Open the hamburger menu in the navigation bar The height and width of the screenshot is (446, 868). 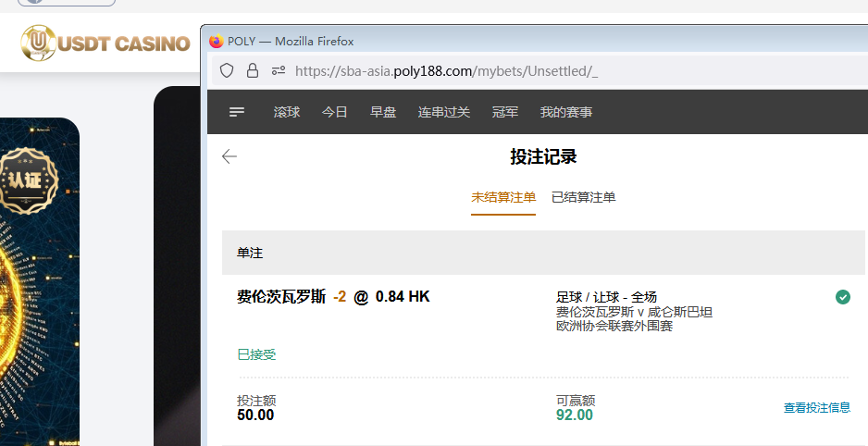[237, 112]
